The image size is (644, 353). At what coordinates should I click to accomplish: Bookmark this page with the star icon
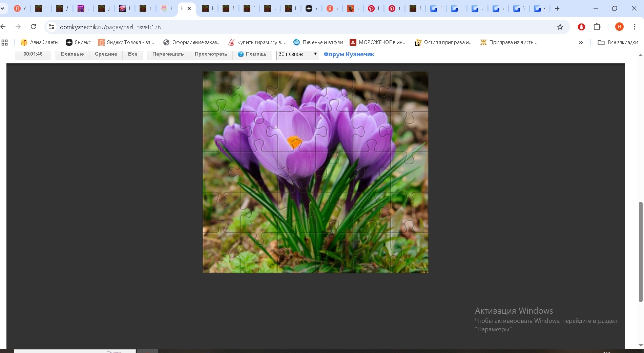click(560, 27)
